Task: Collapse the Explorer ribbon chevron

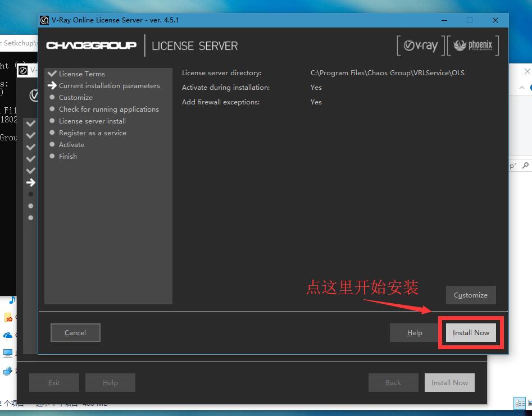Action: coord(522,88)
